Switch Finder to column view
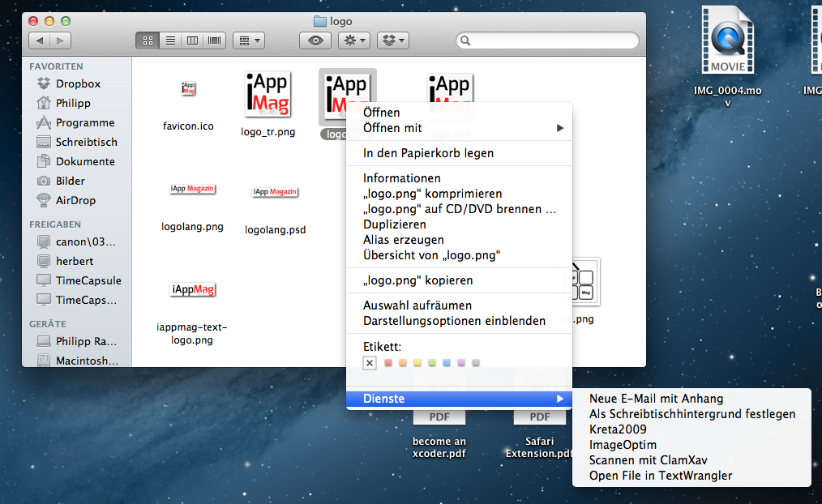This screenshot has width=822, height=504. [192, 41]
